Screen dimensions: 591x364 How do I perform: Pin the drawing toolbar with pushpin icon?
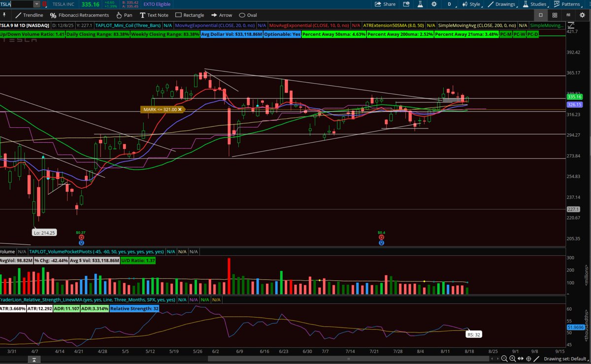[5, 15]
